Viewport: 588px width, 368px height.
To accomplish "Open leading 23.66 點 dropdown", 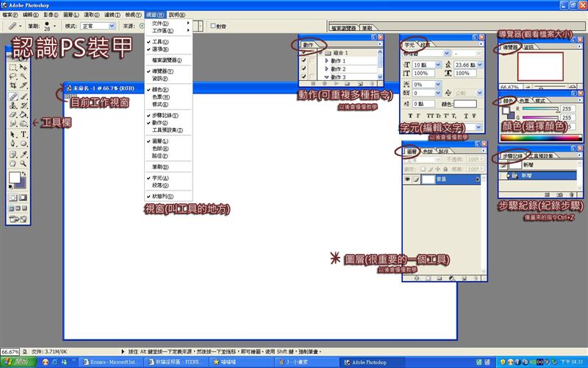I will click(x=480, y=65).
